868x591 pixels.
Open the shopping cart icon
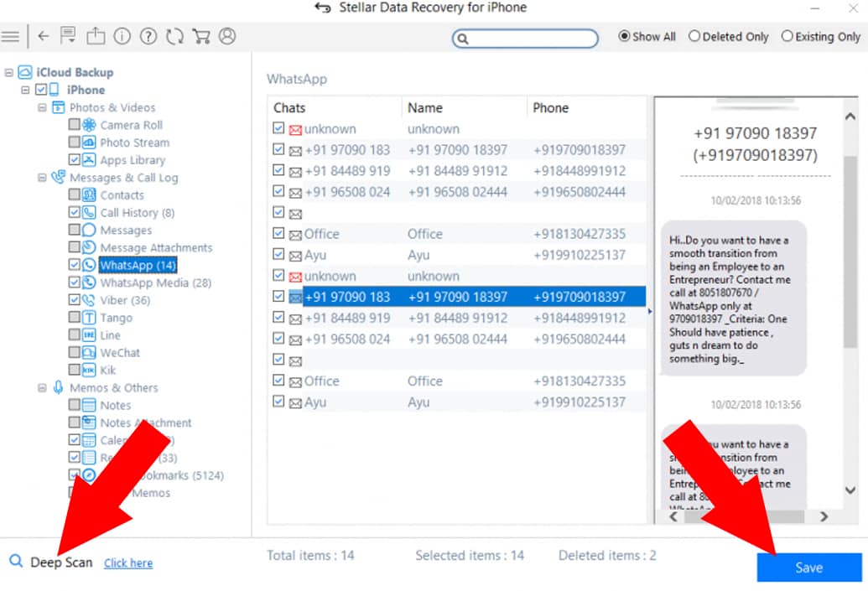(200, 37)
